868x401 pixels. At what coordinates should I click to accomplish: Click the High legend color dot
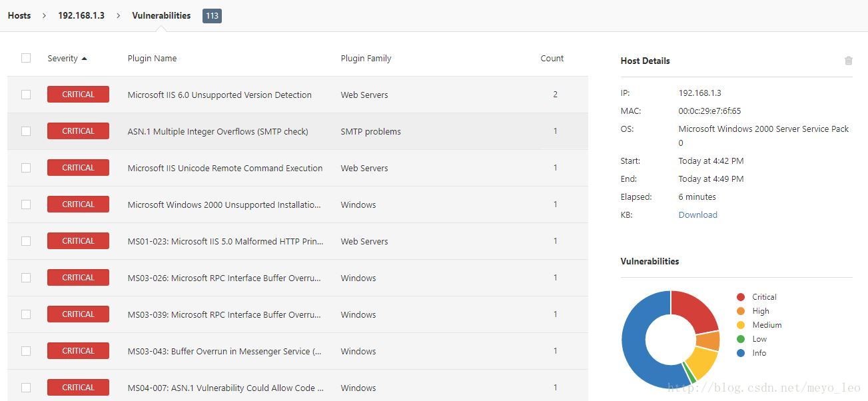[741, 311]
